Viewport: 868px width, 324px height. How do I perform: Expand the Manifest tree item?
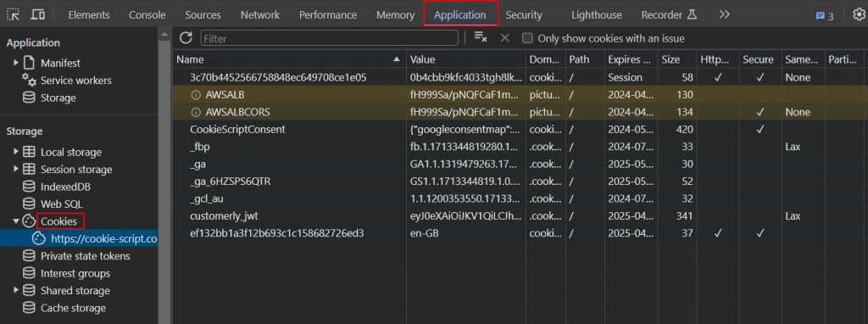coord(16,63)
